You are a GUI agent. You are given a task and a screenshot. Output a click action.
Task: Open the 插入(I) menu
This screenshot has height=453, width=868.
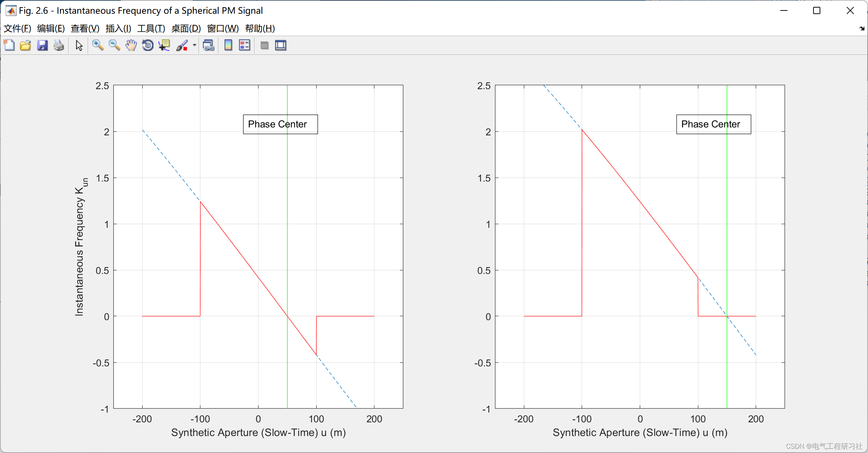click(118, 29)
